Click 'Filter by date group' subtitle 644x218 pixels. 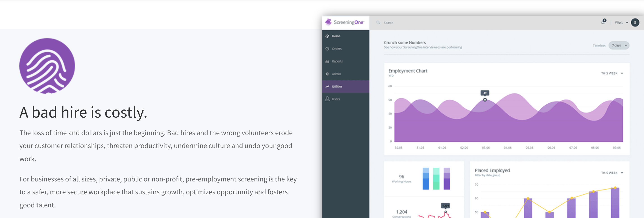(x=487, y=175)
